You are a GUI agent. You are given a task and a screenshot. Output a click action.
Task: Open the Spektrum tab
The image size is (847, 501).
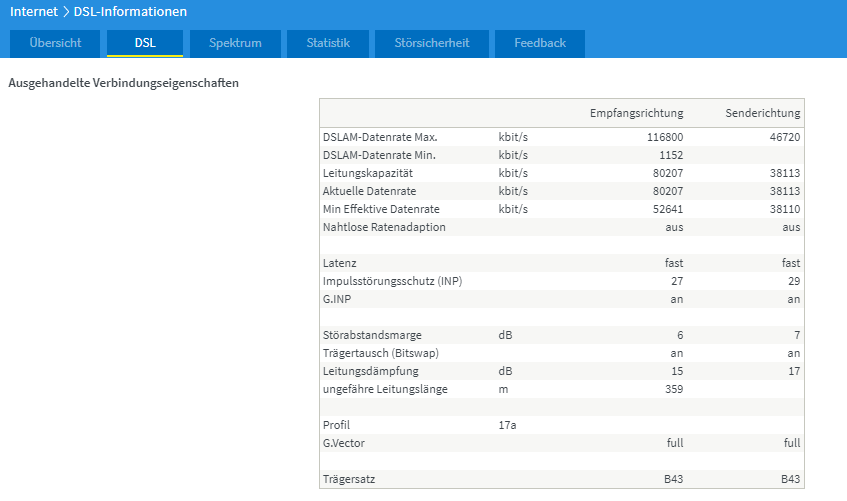coord(235,43)
